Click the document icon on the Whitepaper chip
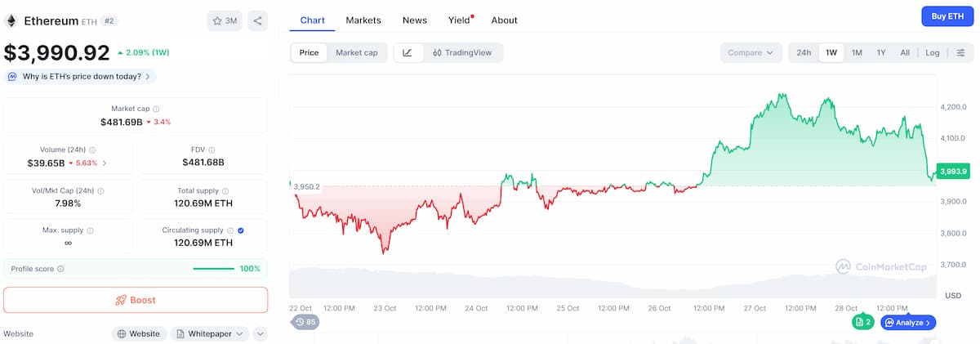The height and width of the screenshot is (344, 980). point(180,334)
